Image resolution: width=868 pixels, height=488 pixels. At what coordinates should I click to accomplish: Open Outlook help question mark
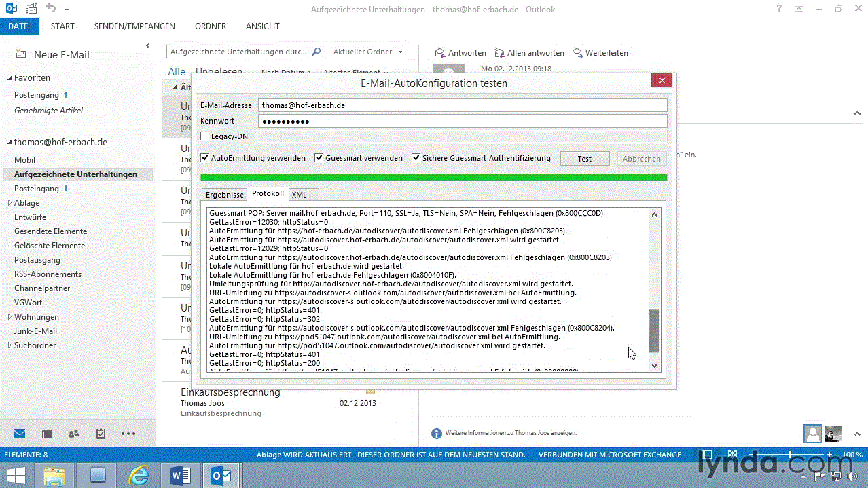779,9
